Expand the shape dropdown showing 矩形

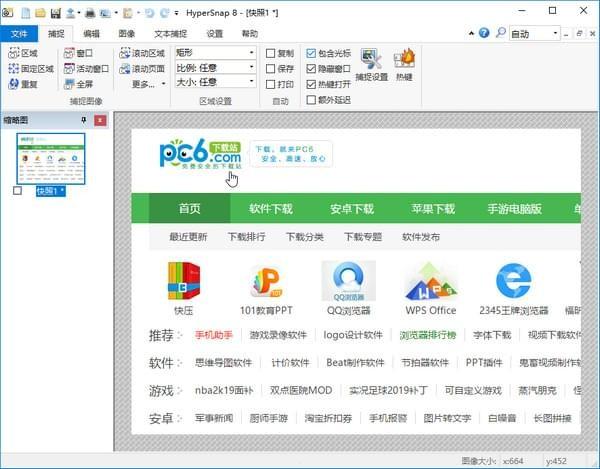pos(215,52)
